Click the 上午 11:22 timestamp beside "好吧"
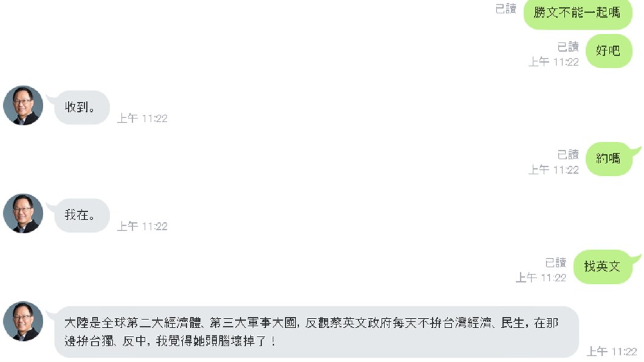The height and width of the screenshot is (362, 644). tap(553, 62)
